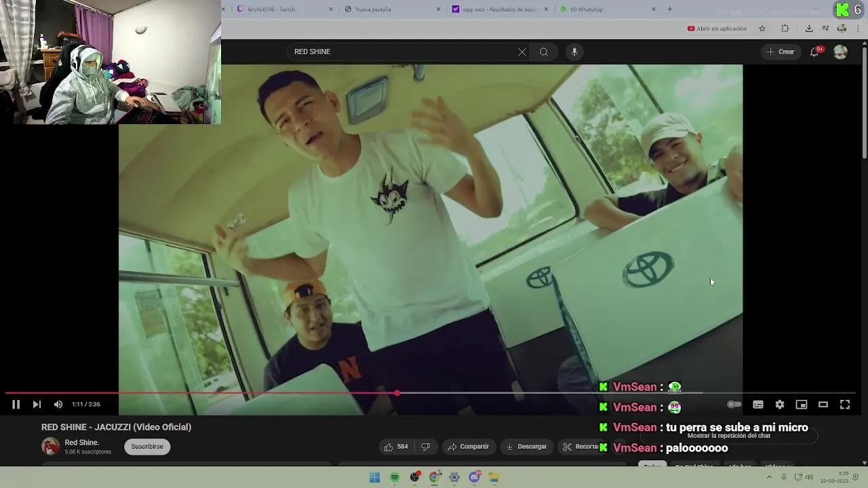The image size is (868, 488).
Task: Clear the RED SHINE search text
Action: (x=522, y=52)
